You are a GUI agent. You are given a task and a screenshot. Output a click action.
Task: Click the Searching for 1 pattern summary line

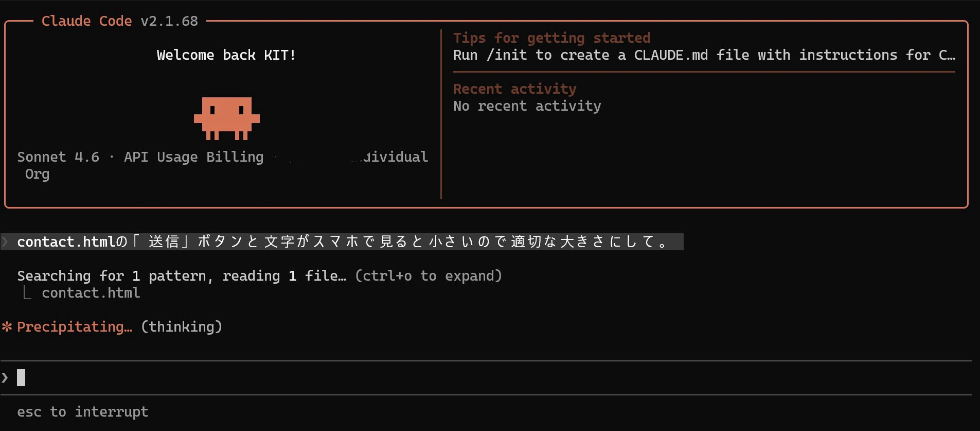point(182,276)
